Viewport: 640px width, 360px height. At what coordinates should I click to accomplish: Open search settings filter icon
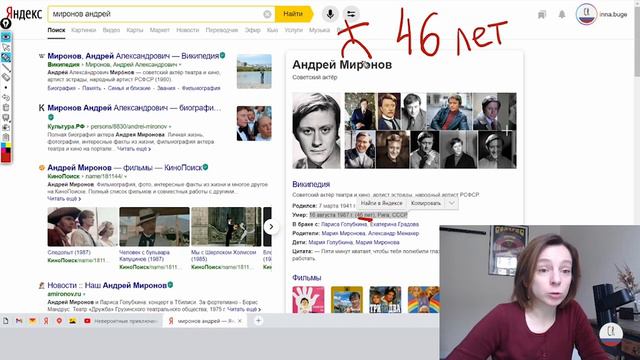tap(351, 14)
